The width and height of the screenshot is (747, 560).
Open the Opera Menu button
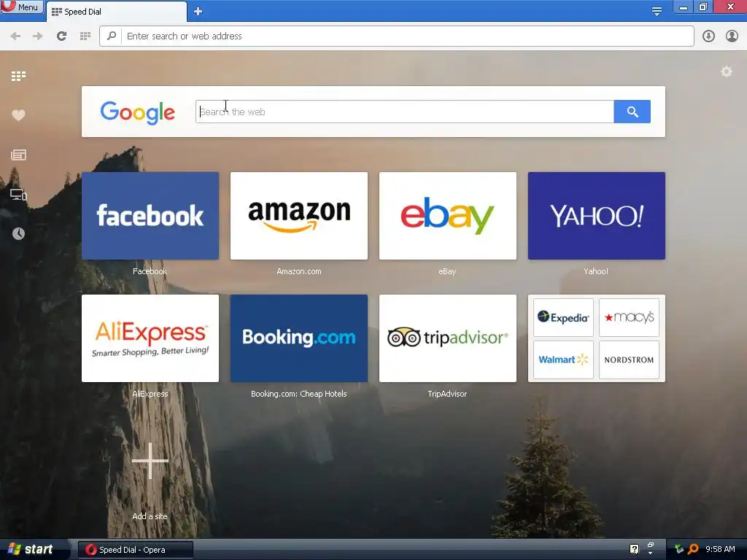click(21, 7)
